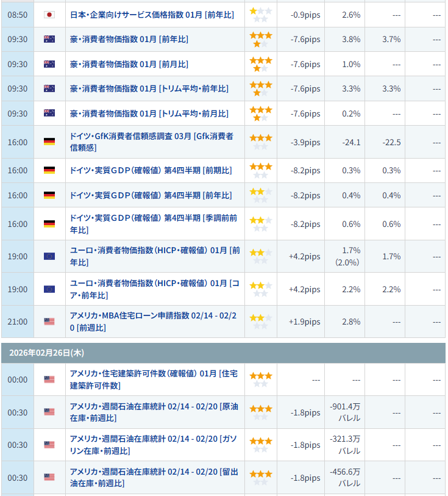This screenshot has height=496, width=448.
Task: Click the Japan flag in the 08:50 row
Action: tap(49, 14)
